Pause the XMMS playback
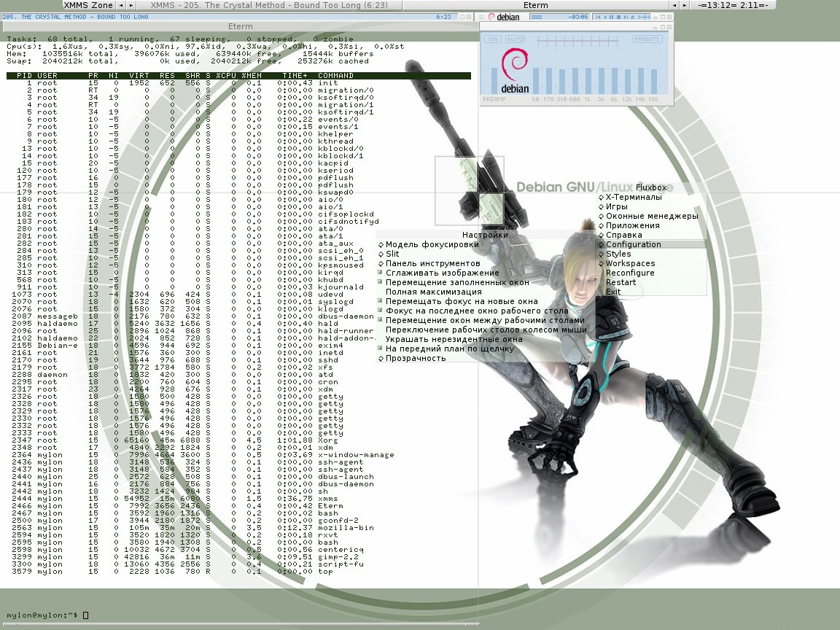840x630 pixels. pyautogui.click(x=612, y=17)
